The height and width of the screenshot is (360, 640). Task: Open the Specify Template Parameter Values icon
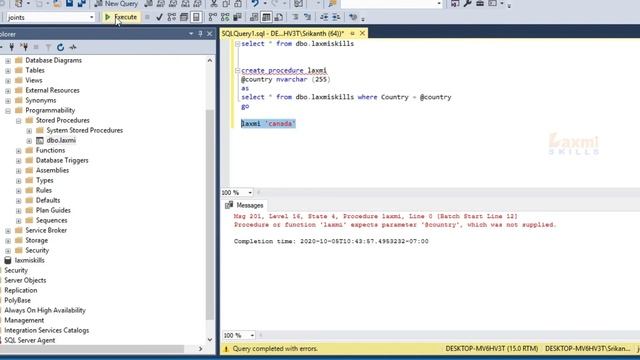[x=353, y=17]
